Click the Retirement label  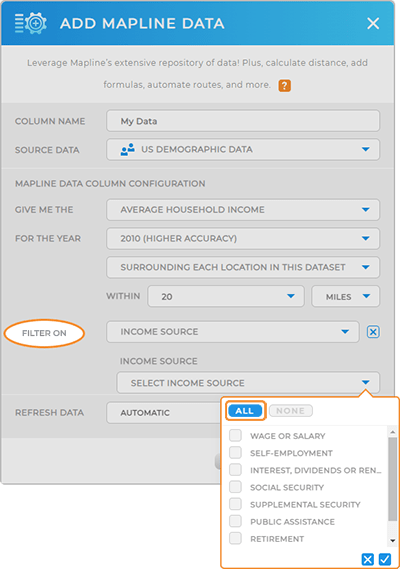click(277, 539)
